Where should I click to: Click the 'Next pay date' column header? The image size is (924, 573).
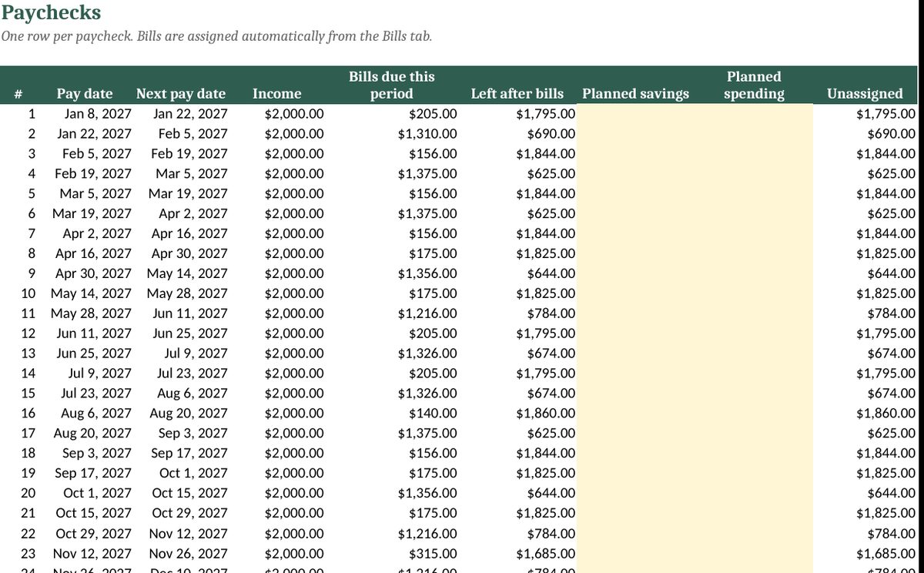pyautogui.click(x=181, y=94)
